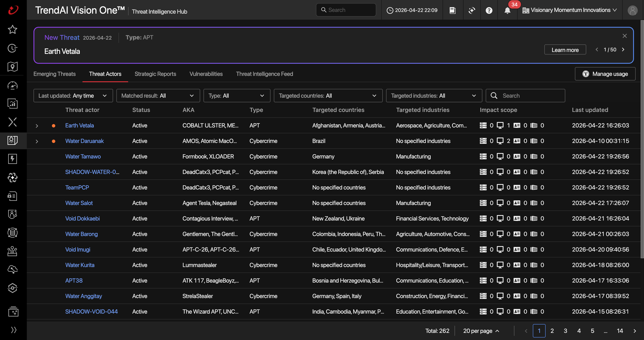The image size is (644, 340).
Task: Change the 20 per page setting
Action: pyautogui.click(x=481, y=331)
